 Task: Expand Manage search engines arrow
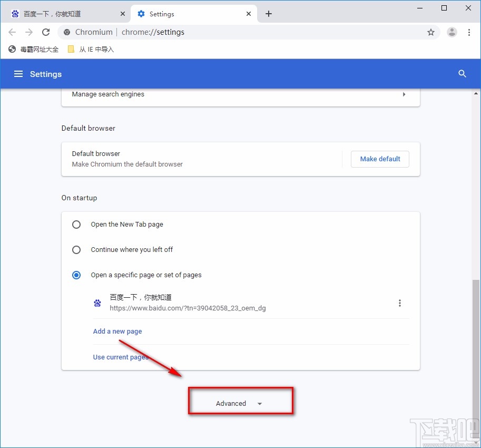[404, 94]
